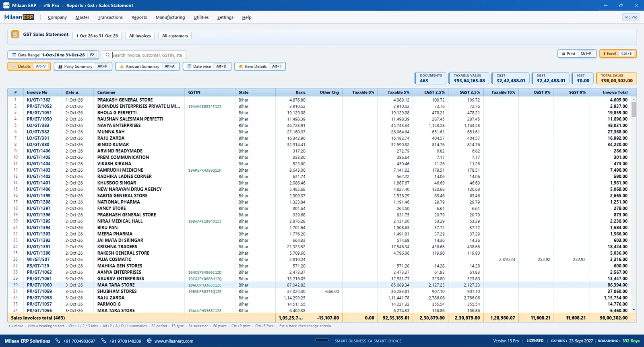Click the phone icon beside +91 7004983697
644x347 pixels.
pyautogui.click(x=58, y=341)
